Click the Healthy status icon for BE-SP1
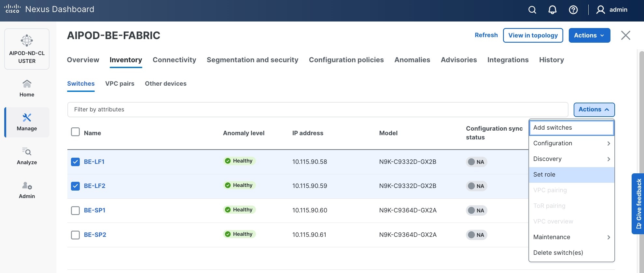This screenshot has height=273, width=644. tap(228, 210)
